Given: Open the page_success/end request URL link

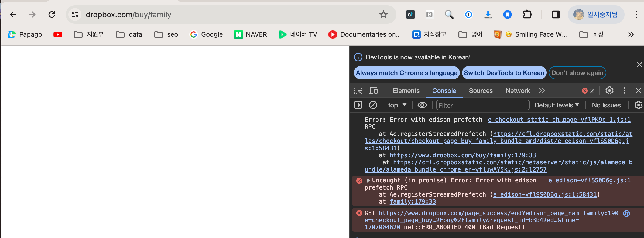Looking at the screenshot, I should pos(472,220).
